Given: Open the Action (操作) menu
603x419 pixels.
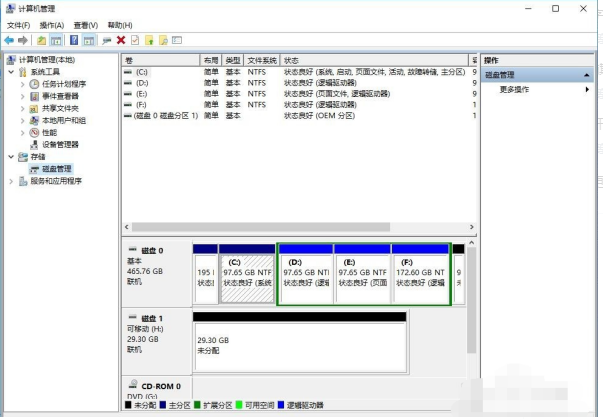Looking at the screenshot, I should (x=52, y=25).
